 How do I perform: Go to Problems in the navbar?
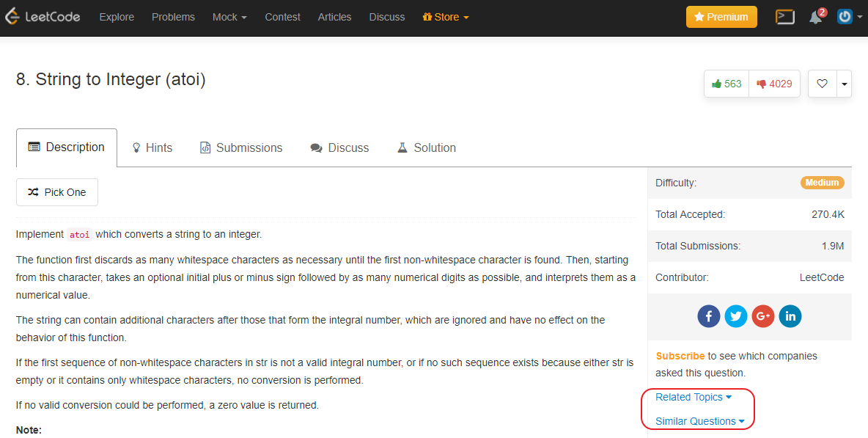click(173, 17)
